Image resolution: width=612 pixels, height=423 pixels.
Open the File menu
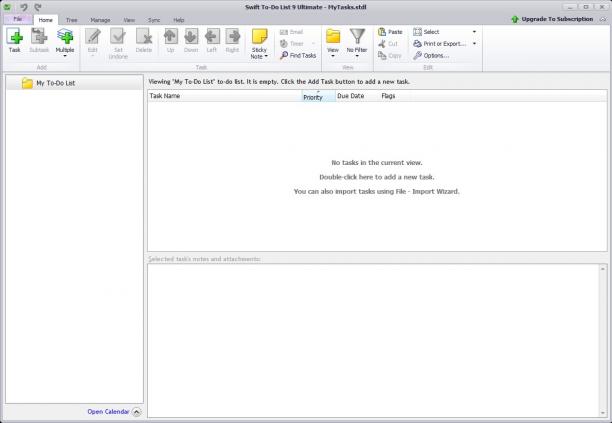click(x=18, y=19)
